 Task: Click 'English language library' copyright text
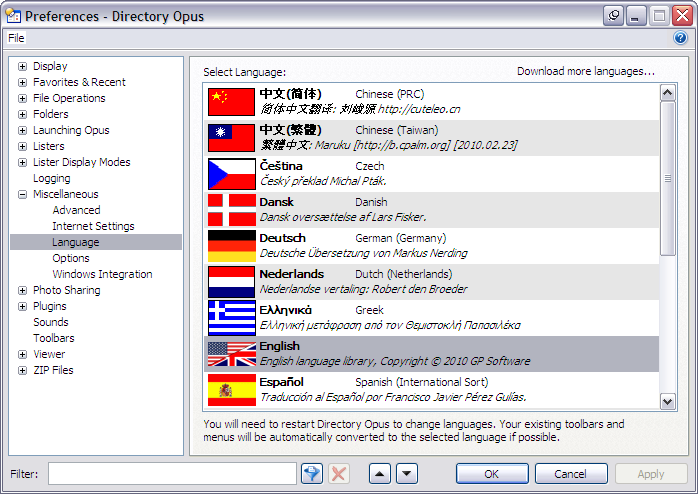pos(395,361)
